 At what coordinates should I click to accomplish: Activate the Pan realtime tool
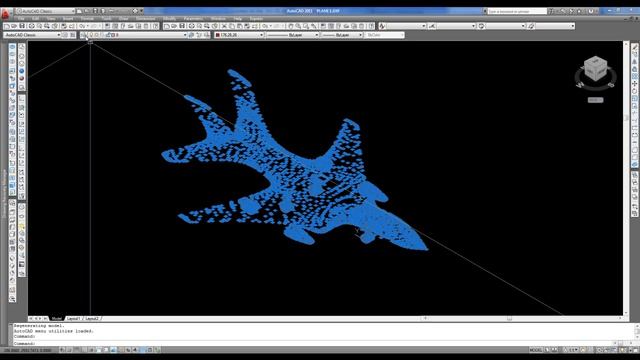pos(291,26)
